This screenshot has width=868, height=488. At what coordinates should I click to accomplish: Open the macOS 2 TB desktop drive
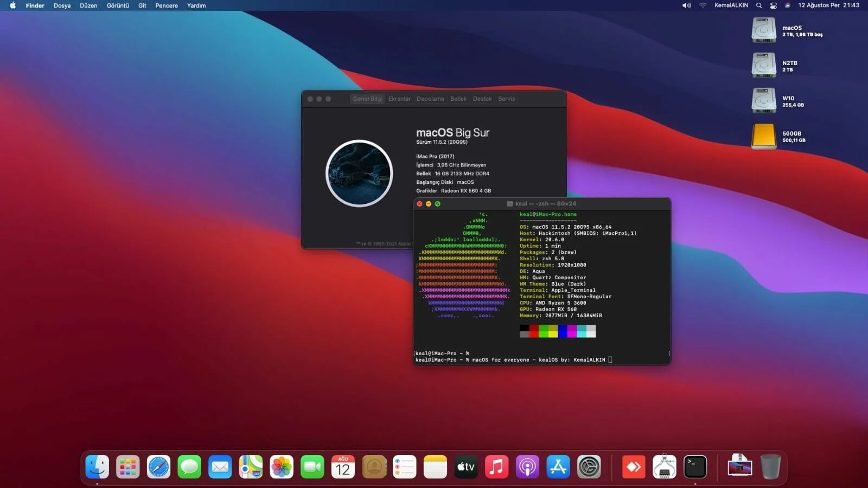tap(764, 30)
